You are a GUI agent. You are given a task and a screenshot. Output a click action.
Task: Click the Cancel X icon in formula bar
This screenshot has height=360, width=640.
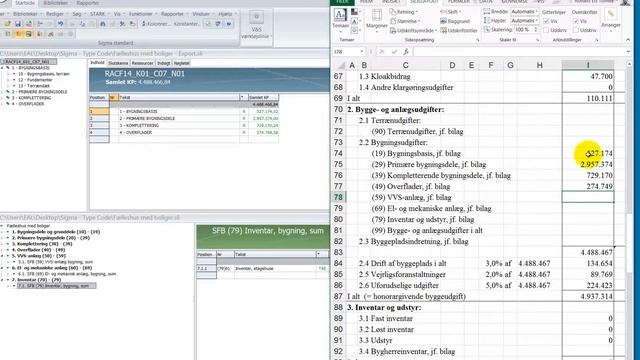pyautogui.click(x=382, y=52)
